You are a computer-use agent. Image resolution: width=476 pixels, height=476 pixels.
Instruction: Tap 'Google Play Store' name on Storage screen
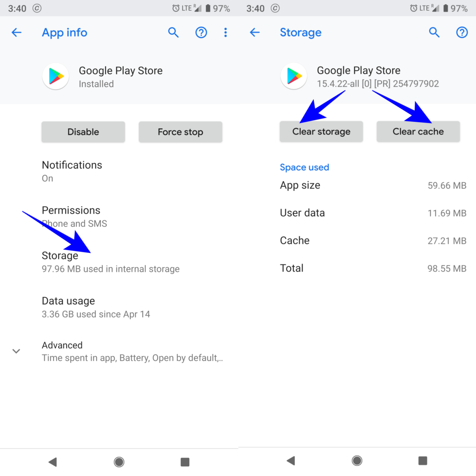(x=358, y=71)
